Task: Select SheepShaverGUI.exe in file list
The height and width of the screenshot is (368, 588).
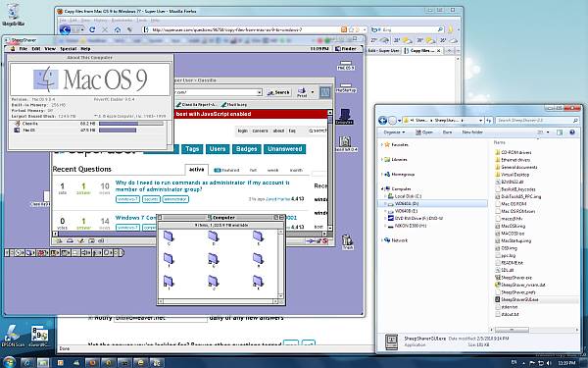Action: click(x=516, y=299)
